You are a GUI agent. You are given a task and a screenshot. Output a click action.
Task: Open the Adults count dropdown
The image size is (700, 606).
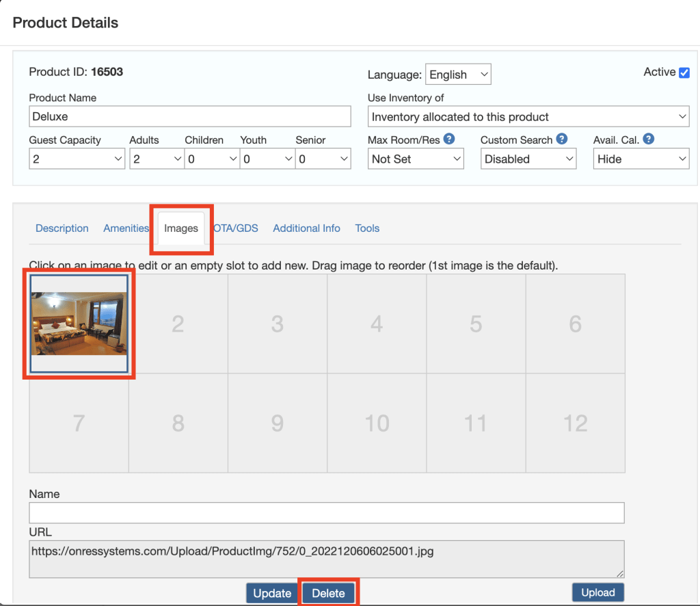click(157, 159)
